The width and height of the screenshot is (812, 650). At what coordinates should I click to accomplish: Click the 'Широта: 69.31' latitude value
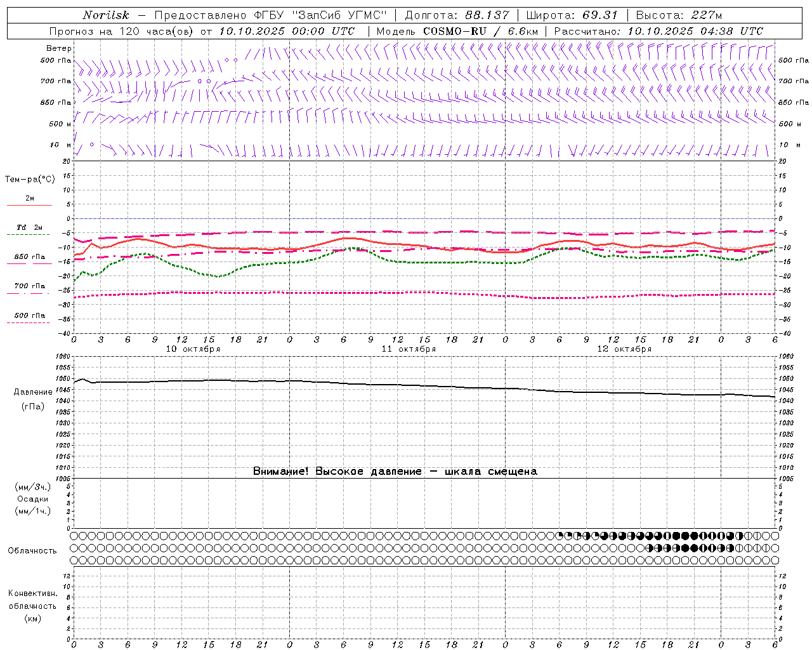(x=572, y=15)
